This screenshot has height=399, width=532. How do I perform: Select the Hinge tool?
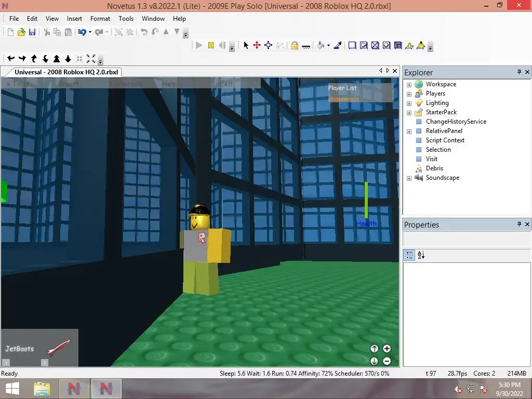click(409, 46)
